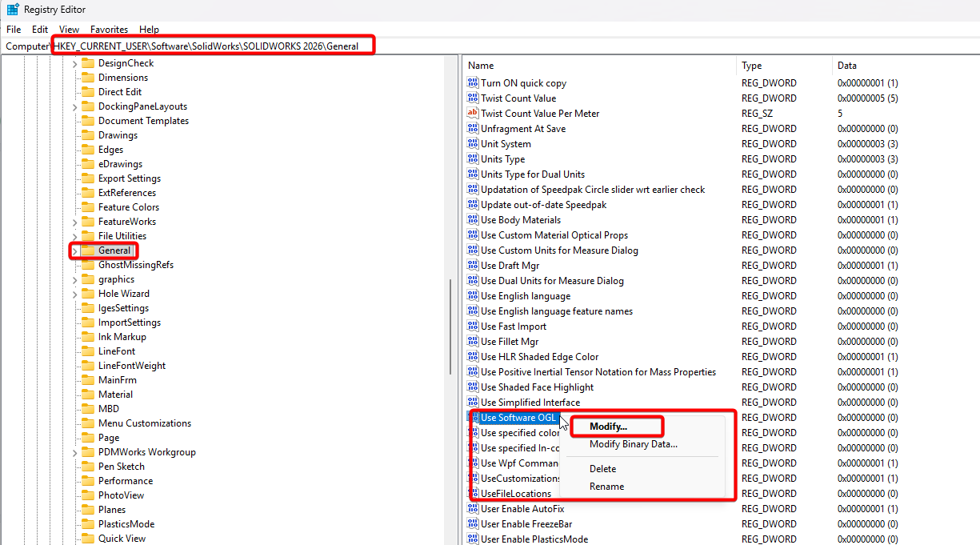The height and width of the screenshot is (545, 980).
Task: Click the folder icon of Feature Colors key
Action: pyautogui.click(x=88, y=207)
